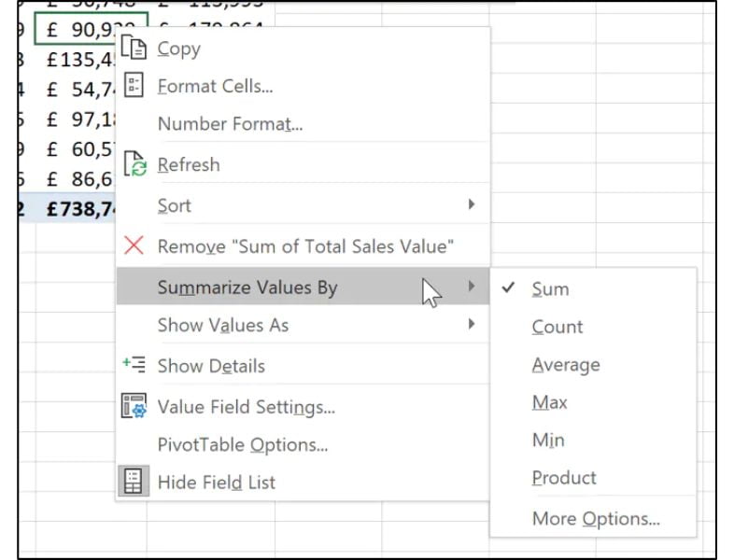Click the Copy icon in context menu

pos(134,48)
